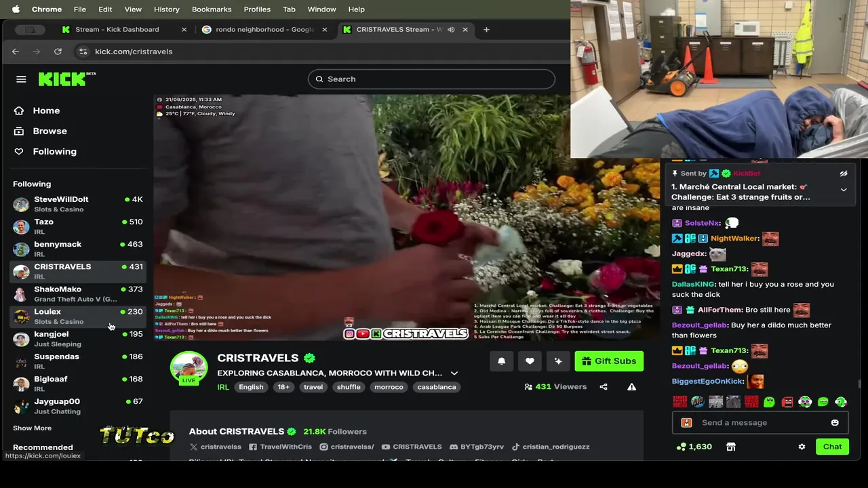Open cristian_rodriguezz TikTok link
The width and height of the screenshot is (868, 488).
(551, 447)
